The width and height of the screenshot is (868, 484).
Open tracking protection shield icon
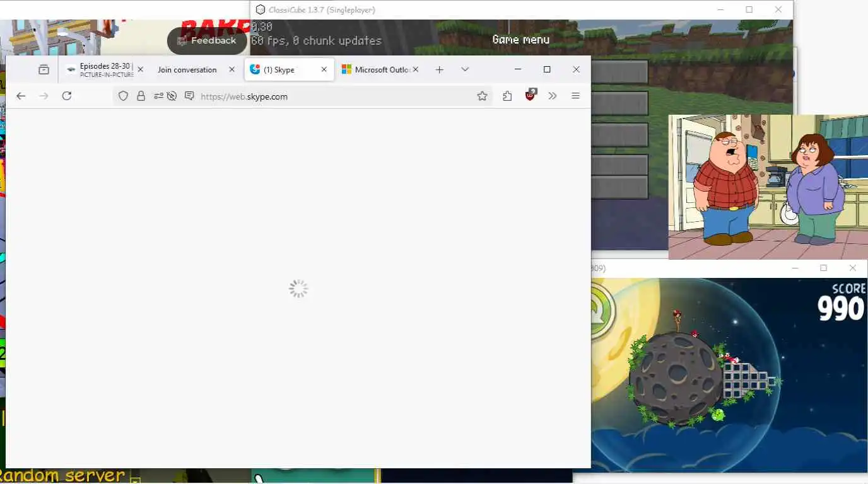[x=124, y=96]
